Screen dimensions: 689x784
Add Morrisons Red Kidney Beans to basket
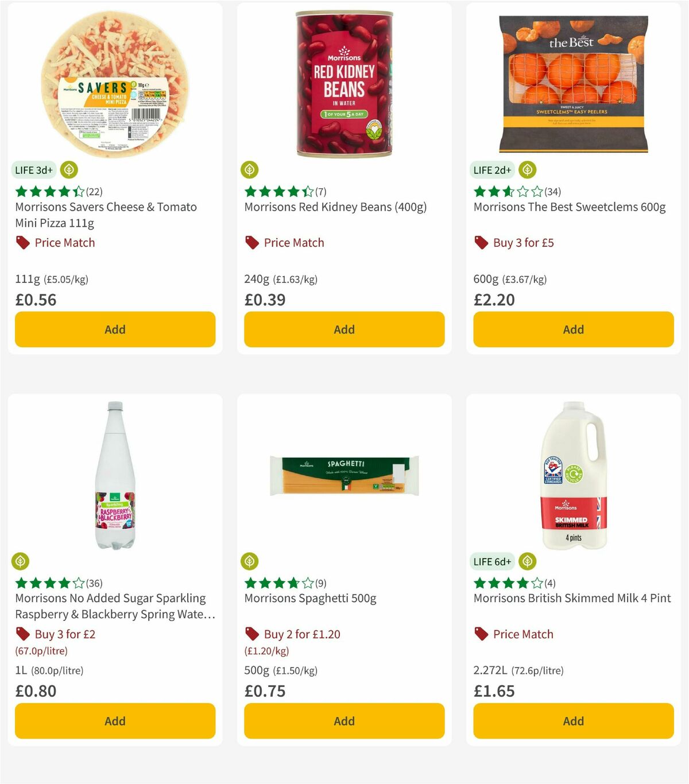(x=343, y=329)
